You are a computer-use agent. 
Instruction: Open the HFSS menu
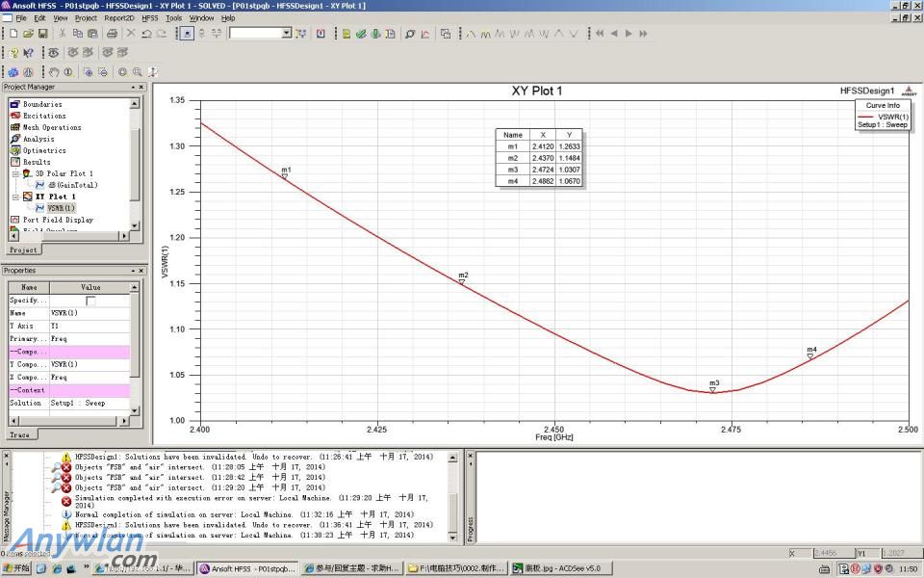(149, 18)
